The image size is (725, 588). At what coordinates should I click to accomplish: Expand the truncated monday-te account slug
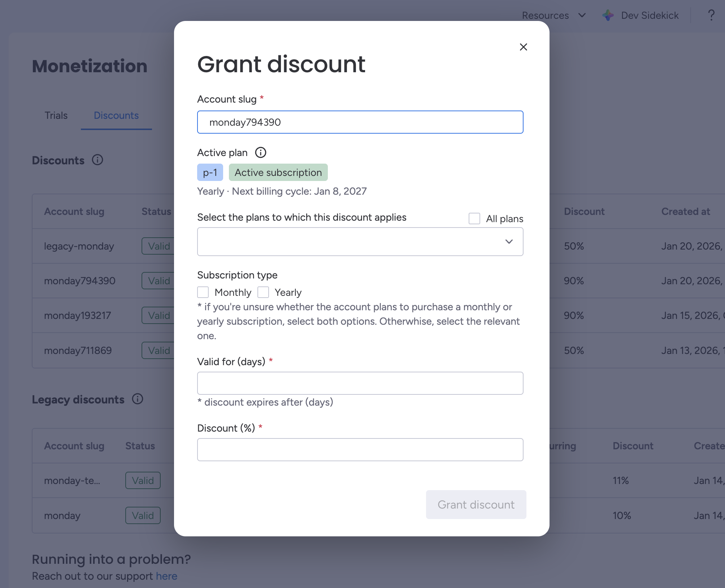coord(72,480)
